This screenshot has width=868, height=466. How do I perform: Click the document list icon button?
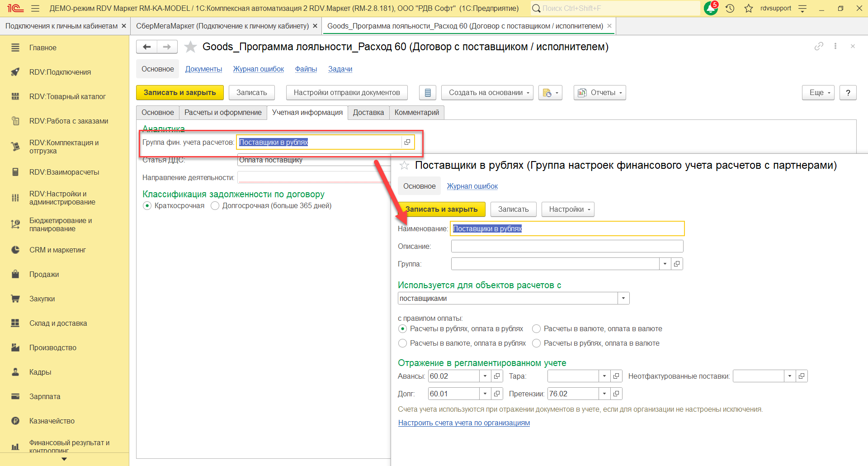427,93
